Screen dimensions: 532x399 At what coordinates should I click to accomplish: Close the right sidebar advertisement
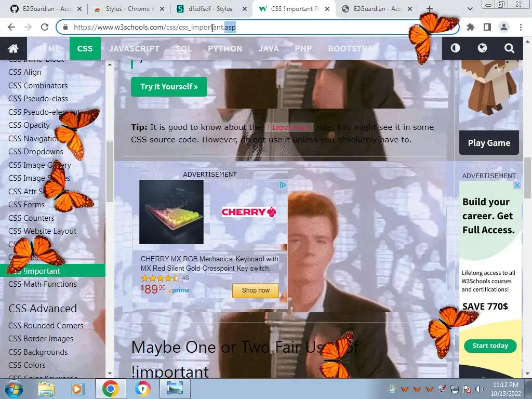(517, 185)
